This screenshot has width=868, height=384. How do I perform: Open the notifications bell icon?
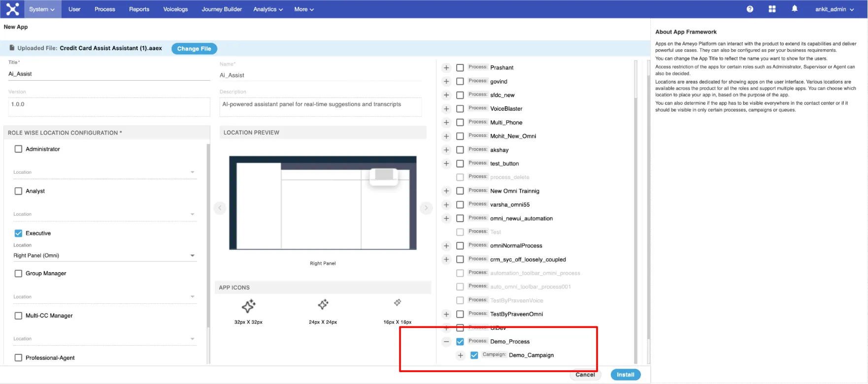(795, 9)
